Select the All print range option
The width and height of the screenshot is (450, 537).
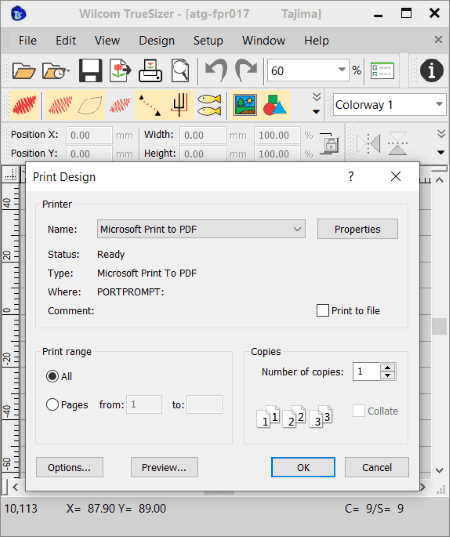point(52,376)
